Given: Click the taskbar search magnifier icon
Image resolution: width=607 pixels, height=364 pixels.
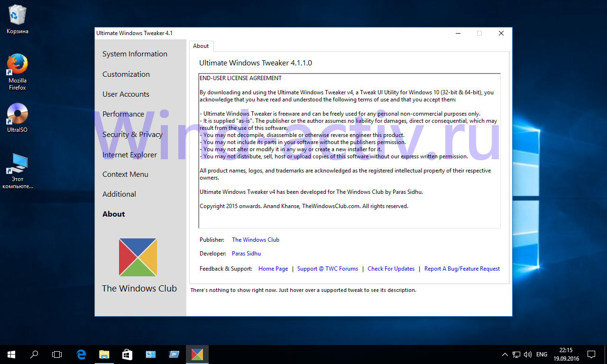Looking at the screenshot, I should 34,354.
